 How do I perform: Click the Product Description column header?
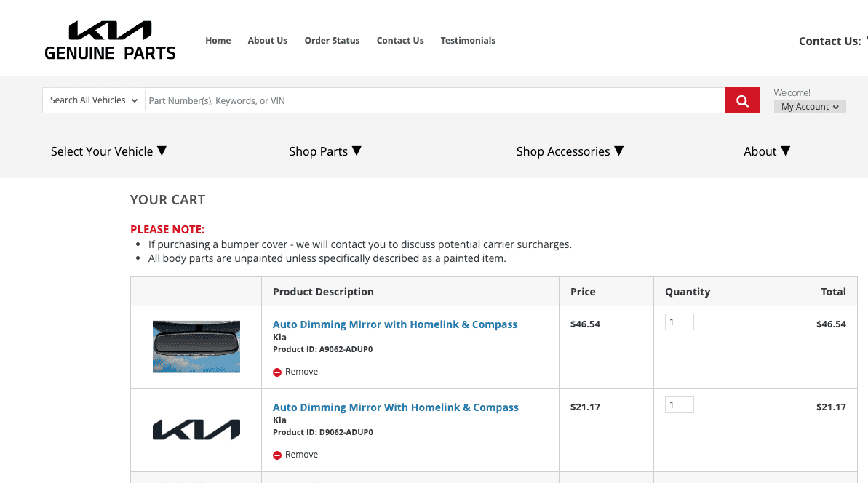[x=323, y=292]
